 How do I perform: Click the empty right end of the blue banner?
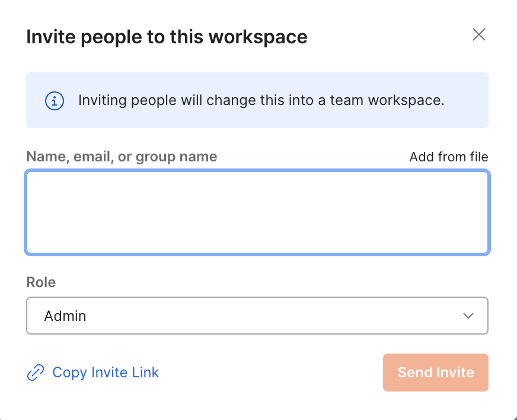coord(467,100)
